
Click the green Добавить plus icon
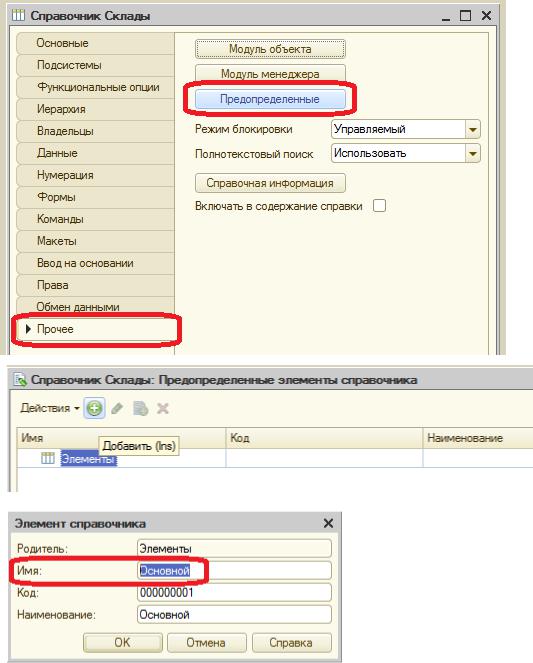tap(94, 408)
